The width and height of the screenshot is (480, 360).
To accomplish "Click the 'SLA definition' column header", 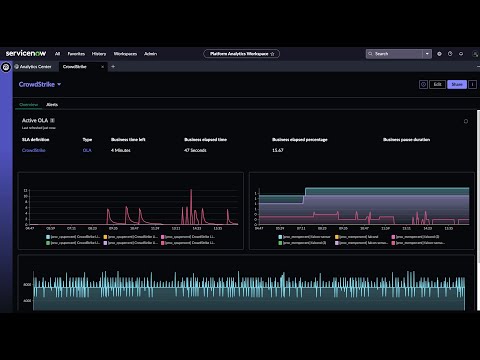I will [35, 140].
